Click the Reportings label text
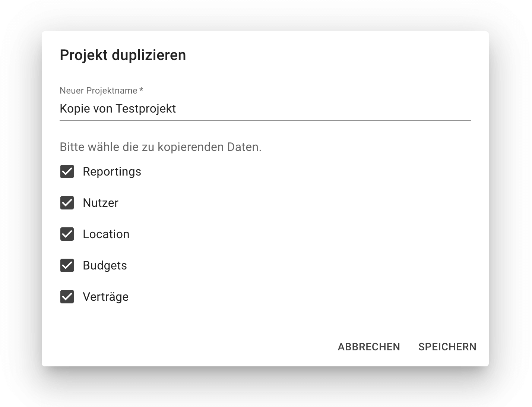532x407 pixels. (x=112, y=172)
